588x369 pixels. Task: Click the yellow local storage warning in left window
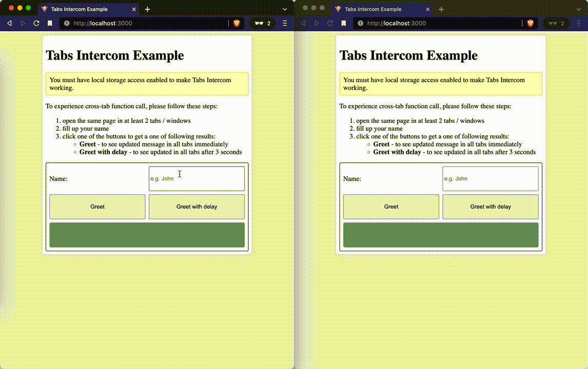tap(147, 84)
